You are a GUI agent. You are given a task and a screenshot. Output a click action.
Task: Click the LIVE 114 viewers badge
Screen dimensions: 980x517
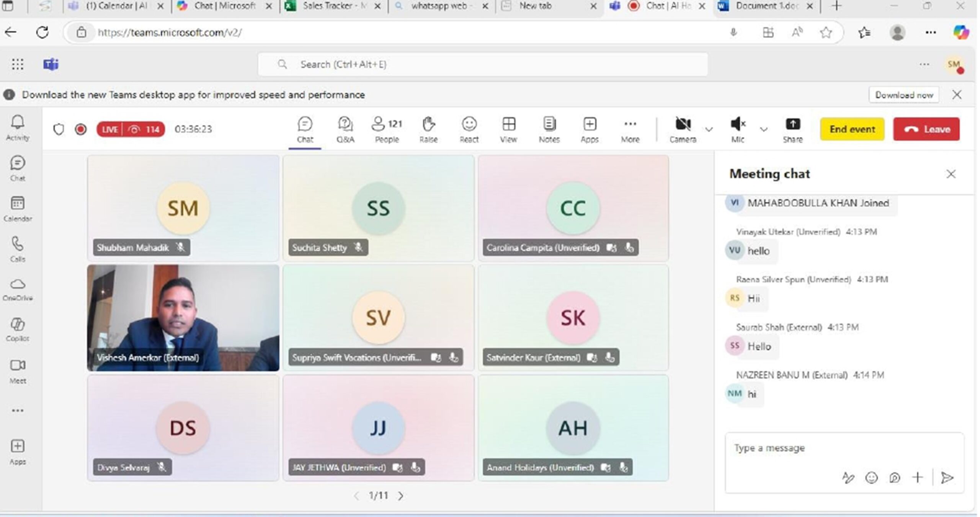click(131, 129)
